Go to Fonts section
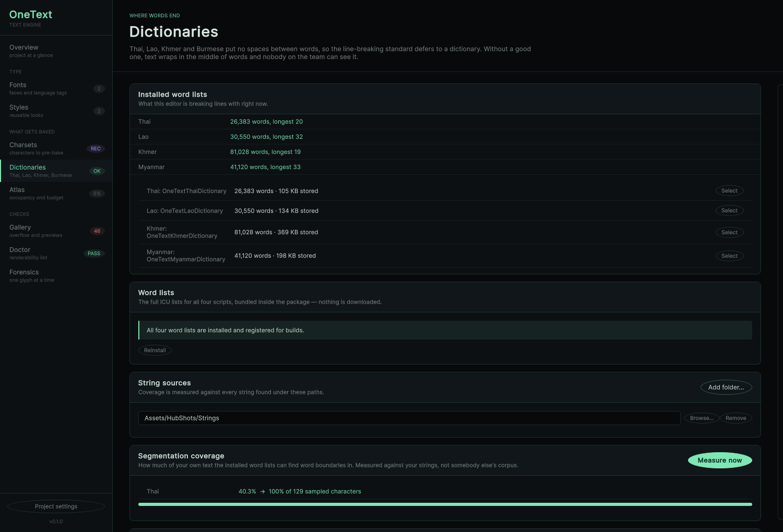Screen dimensions: 783x532 (56, 88)
